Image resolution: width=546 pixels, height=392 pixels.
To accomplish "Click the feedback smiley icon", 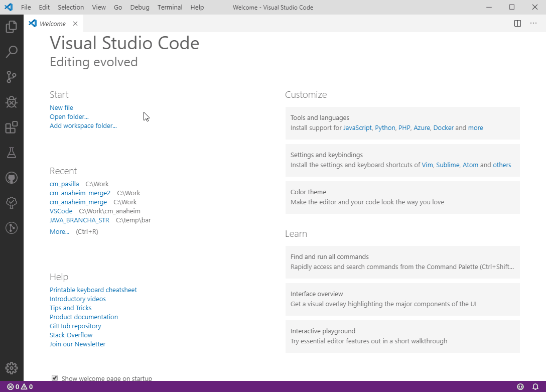I will 520,387.
